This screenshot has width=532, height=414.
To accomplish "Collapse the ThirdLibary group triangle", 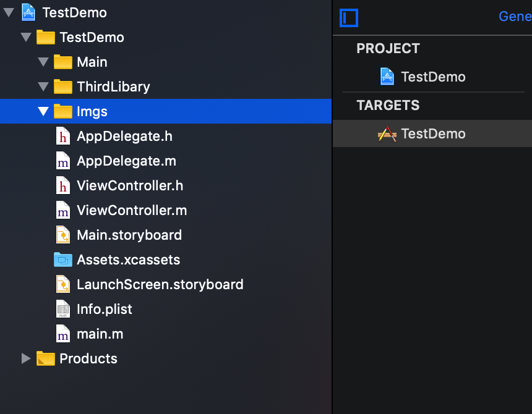I will [43, 87].
